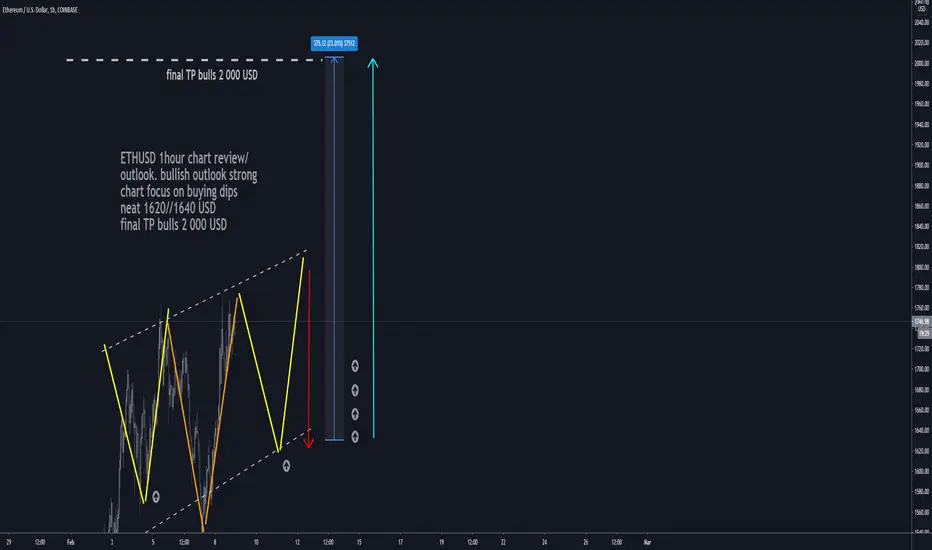The height and width of the screenshot is (550, 932).
Task: Select the orange zigzag path drawing
Action: pos(203,412)
